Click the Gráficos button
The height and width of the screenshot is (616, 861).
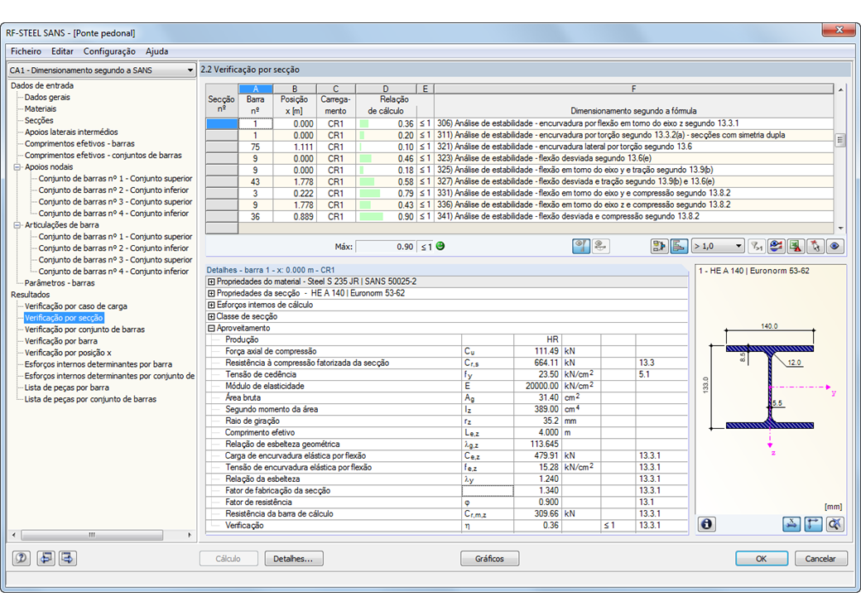(x=489, y=559)
